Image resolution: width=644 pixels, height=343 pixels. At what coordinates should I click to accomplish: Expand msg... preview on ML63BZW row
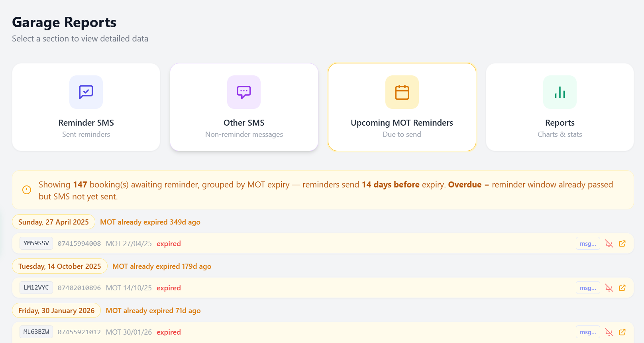click(x=588, y=332)
